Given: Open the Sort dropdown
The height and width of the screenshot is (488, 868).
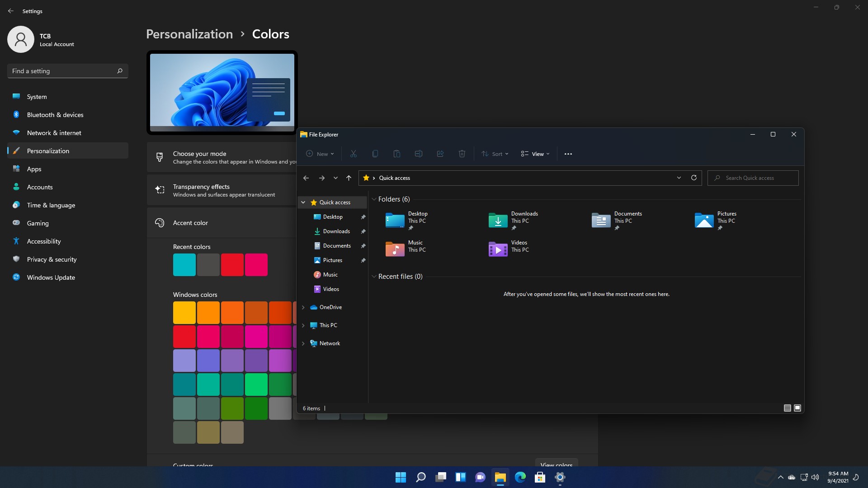Looking at the screenshot, I should coord(495,154).
